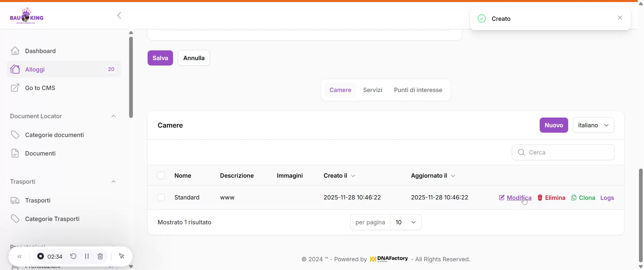Stop the screen recording
Image resolution: width=644 pixels, height=270 pixels.
click(x=41, y=256)
